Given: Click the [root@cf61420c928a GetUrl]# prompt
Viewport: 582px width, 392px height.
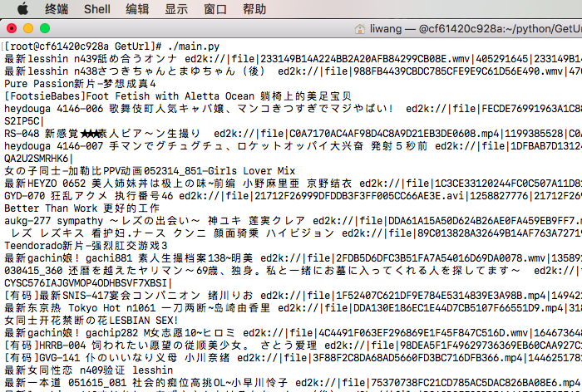Looking at the screenshot, I should coord(83,47).
